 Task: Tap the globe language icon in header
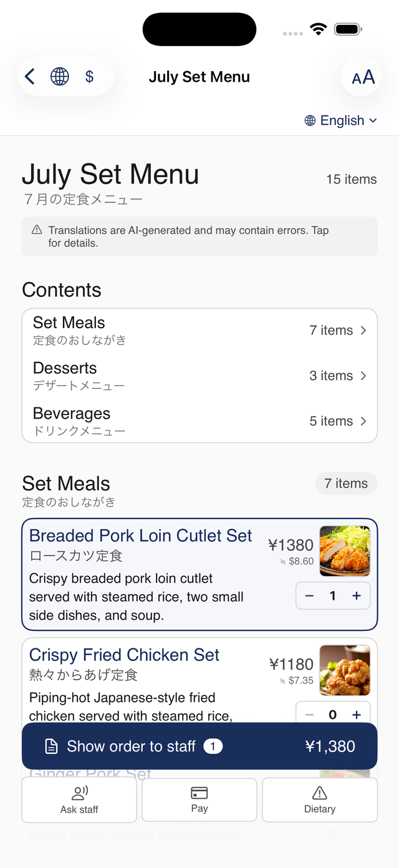[x=60, y=77]
